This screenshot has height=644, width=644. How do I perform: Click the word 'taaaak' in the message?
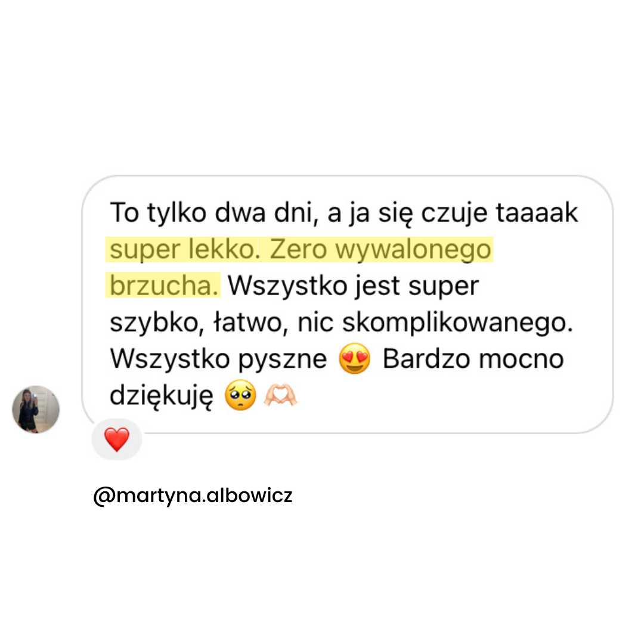click(x=537, y=213)
